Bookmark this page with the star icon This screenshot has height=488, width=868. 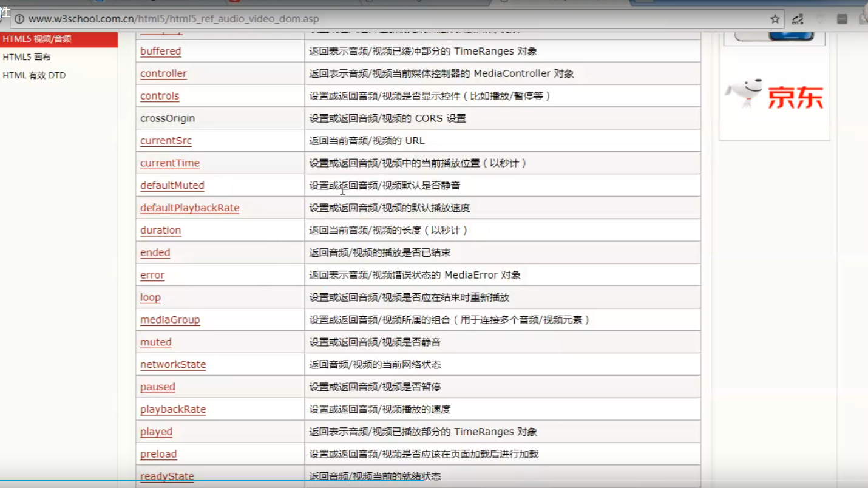coord(775,19)
